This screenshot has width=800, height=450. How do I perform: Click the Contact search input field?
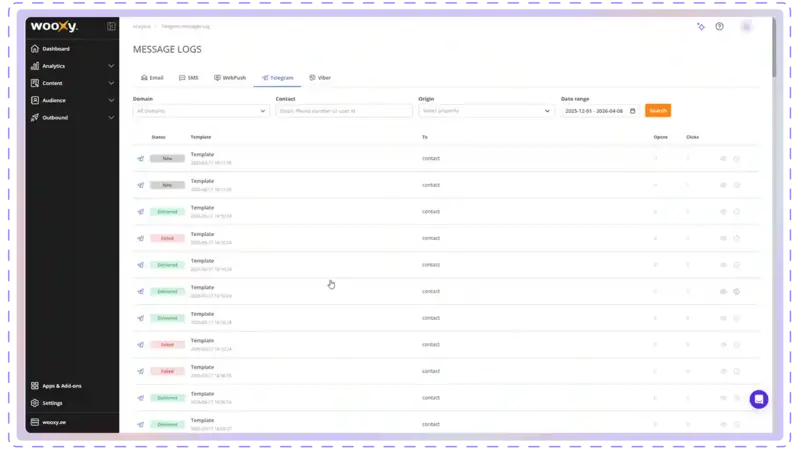(344, 111)
